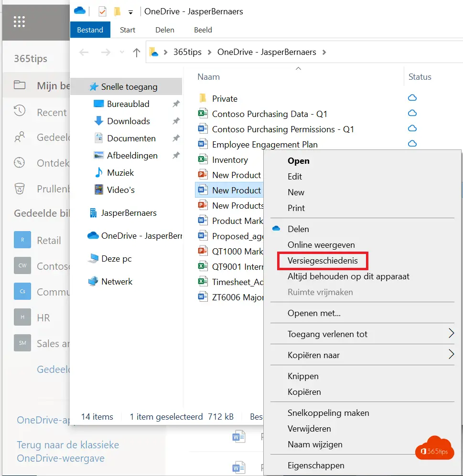Choose Altijd behouden op dit apparaat
This screenshot has height=476, width=463.
[348, 276]
